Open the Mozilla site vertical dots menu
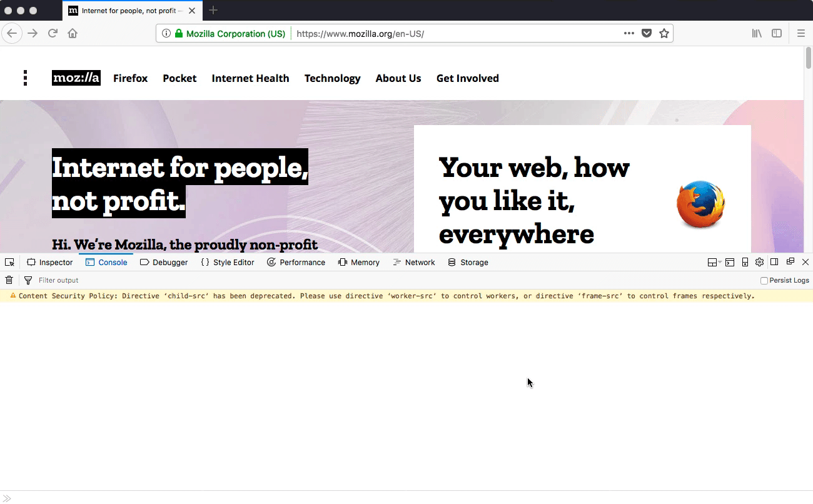Image resolution: width=813 pixels, height=504 pixels. [25, 78]
